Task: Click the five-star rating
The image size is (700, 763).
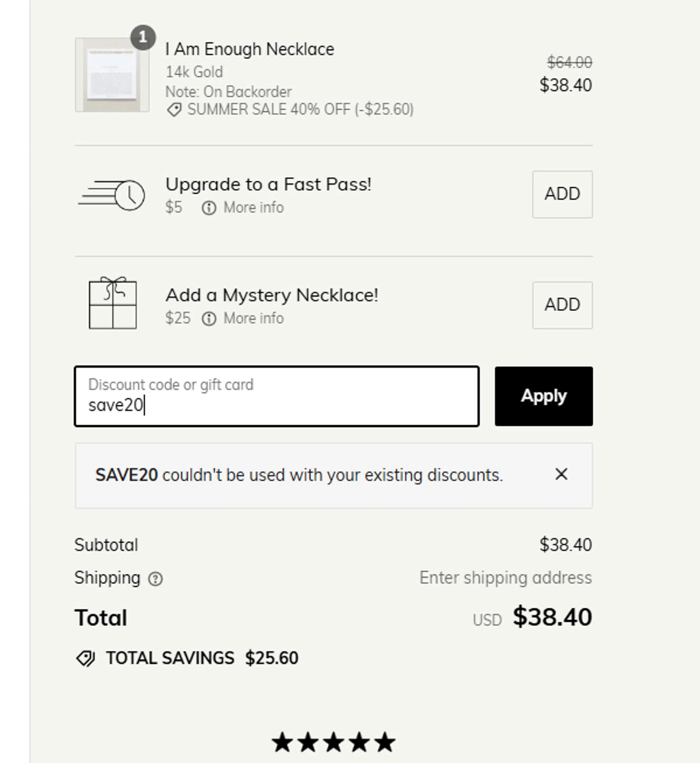Action: coord(334,742)
